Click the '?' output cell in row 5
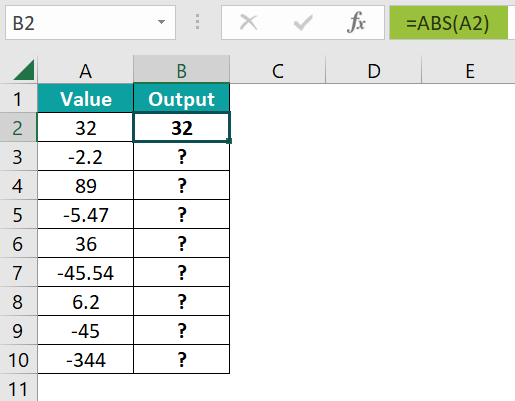The width and height of the screenshot is (515, 401). point(182,215)
